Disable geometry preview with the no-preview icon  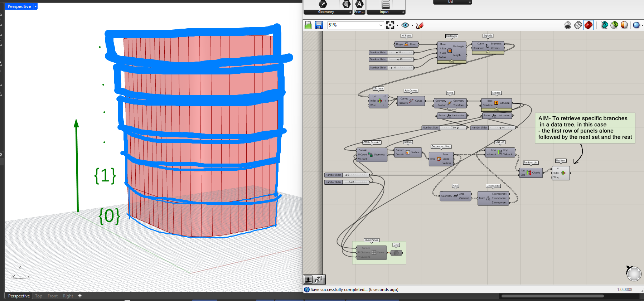coord(567,25)
